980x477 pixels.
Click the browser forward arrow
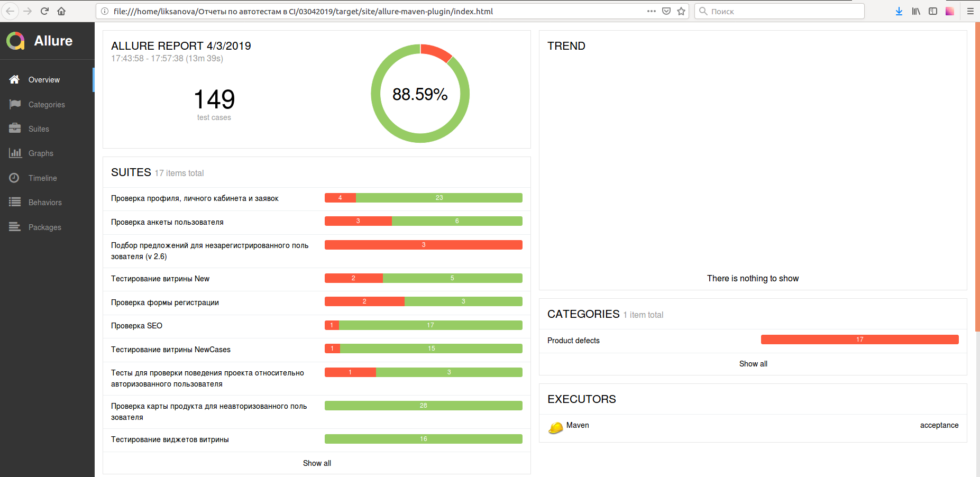pos(28,11)
